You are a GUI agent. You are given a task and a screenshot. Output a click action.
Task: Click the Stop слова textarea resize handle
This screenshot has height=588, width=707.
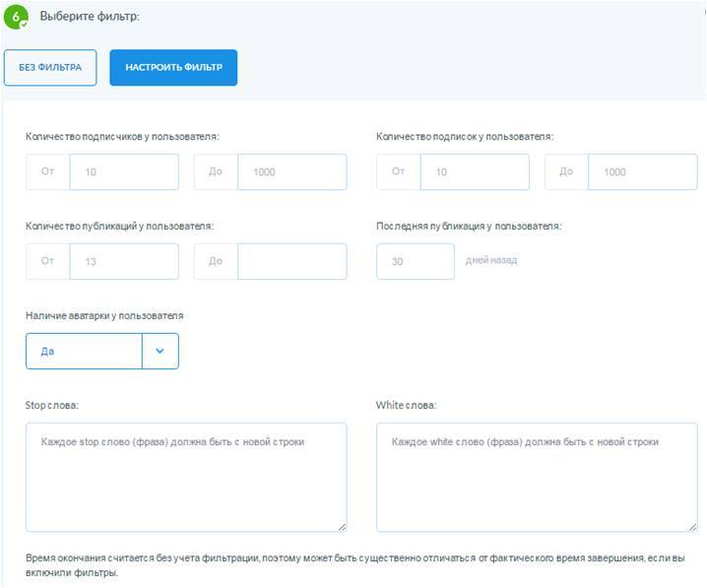[x=342, y=527]
